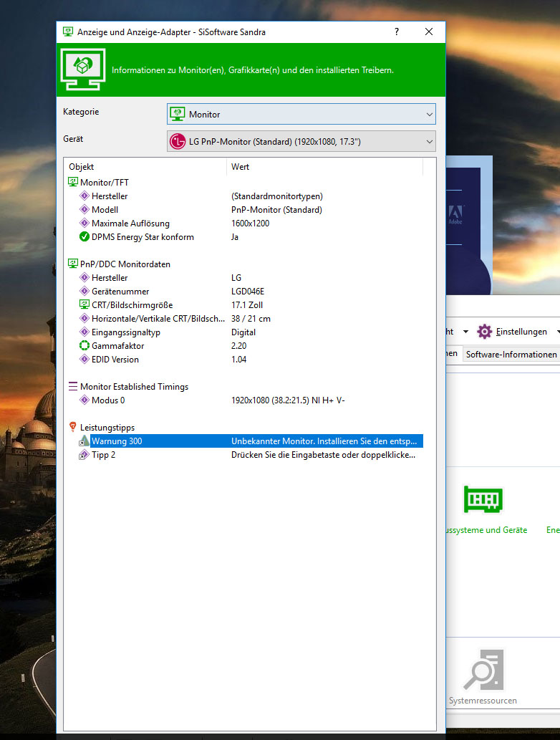Click the LG logo icon in Gerät field
The height and width of the screenshot is (740, 560).
point(178,142)
